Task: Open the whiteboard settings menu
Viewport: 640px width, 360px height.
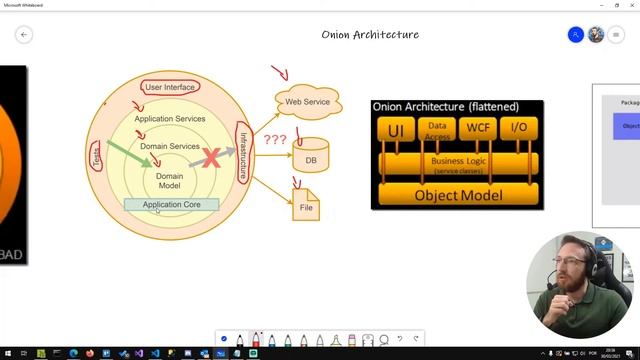Action: [616, 35]
